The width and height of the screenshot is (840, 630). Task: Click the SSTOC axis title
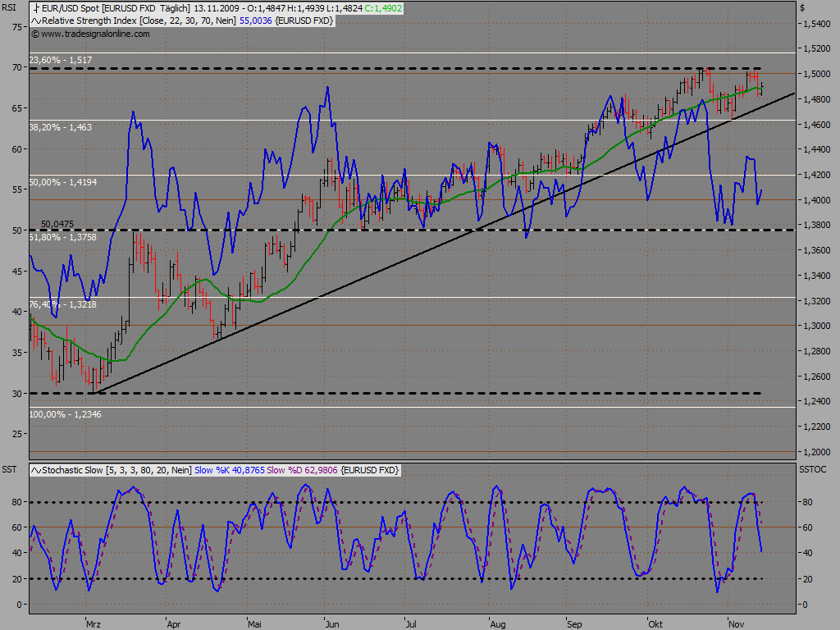coord(813,470)
